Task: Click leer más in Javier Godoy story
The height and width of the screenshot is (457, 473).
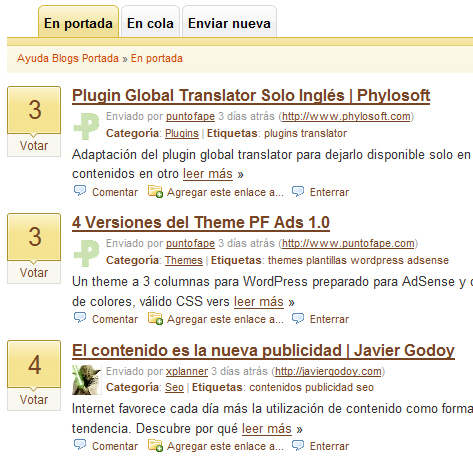Action: coord(267,429)
